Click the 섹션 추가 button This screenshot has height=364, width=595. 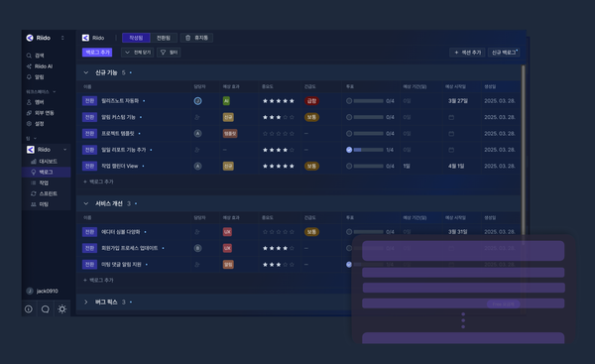click(467, 53)
